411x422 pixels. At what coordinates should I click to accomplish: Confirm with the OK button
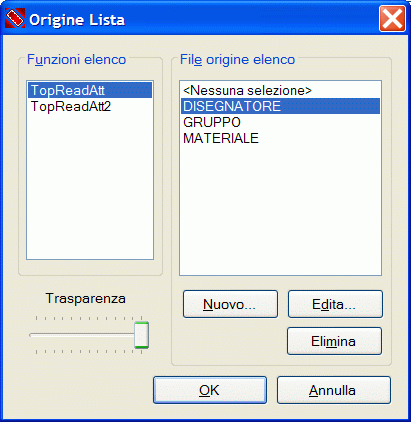coord(210,390)
